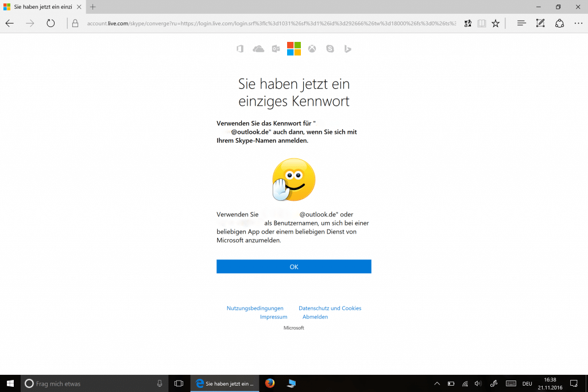Open the touch keyboard tray icon
The image size is (588, 392).
point(510,383)
